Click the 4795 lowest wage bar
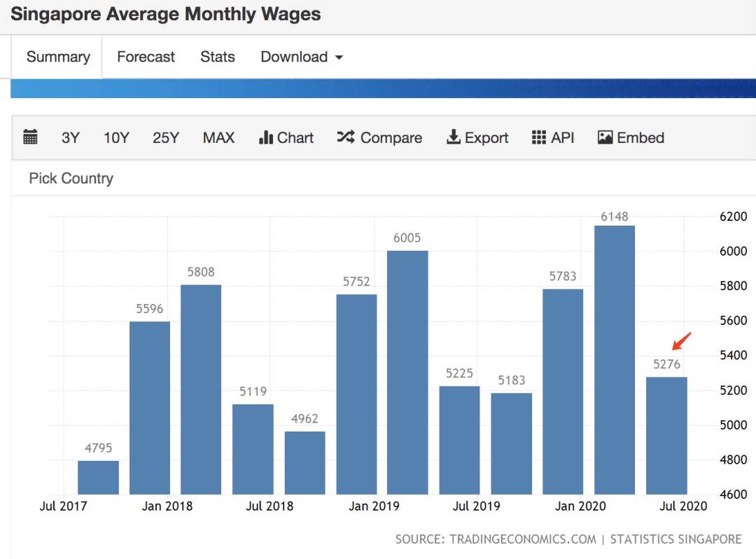 98,477
